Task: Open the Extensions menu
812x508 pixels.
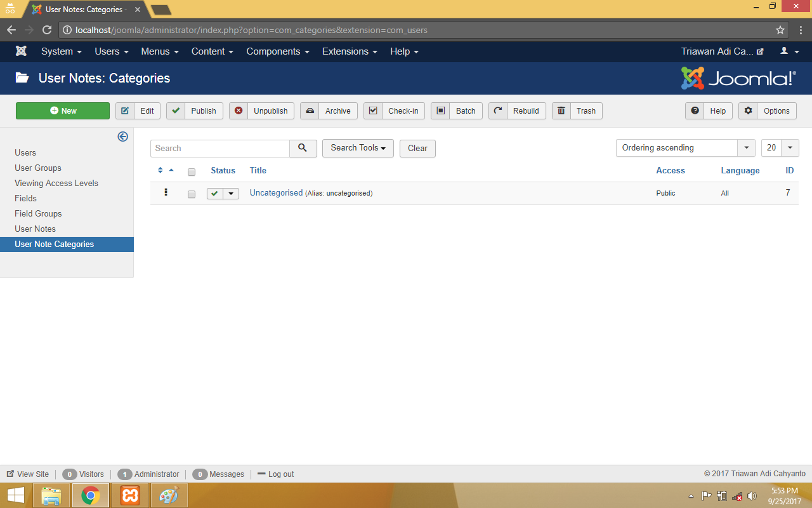Action: [x=349, y=51]
